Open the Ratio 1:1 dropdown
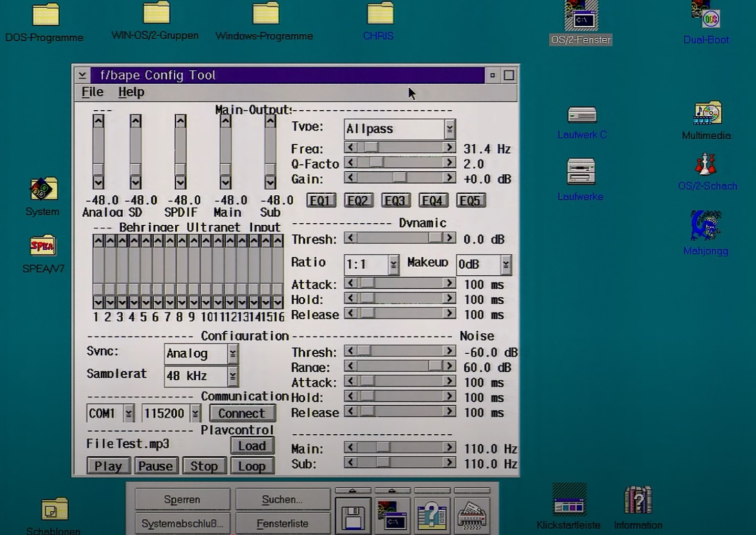Screen dimensions: 756x535 [393, 265]
